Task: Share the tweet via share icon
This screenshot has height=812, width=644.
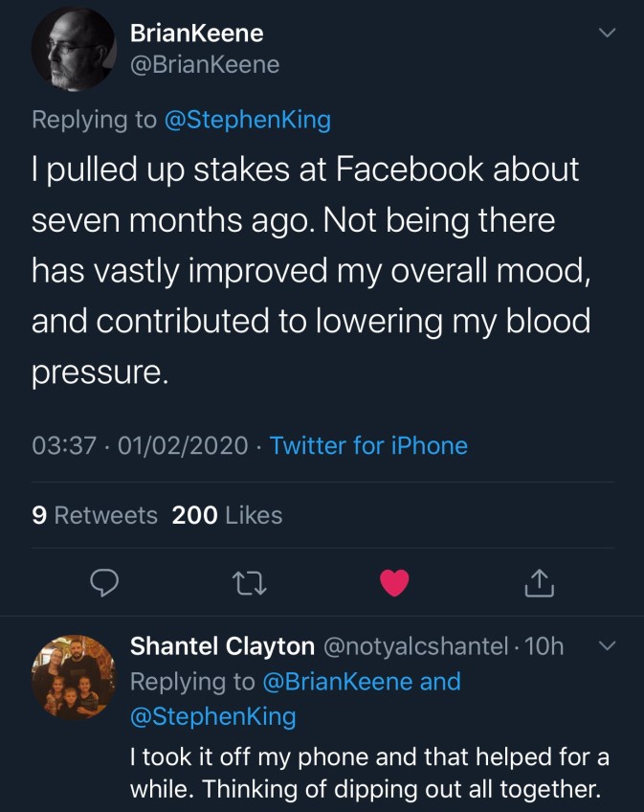Action: point(540,581)
